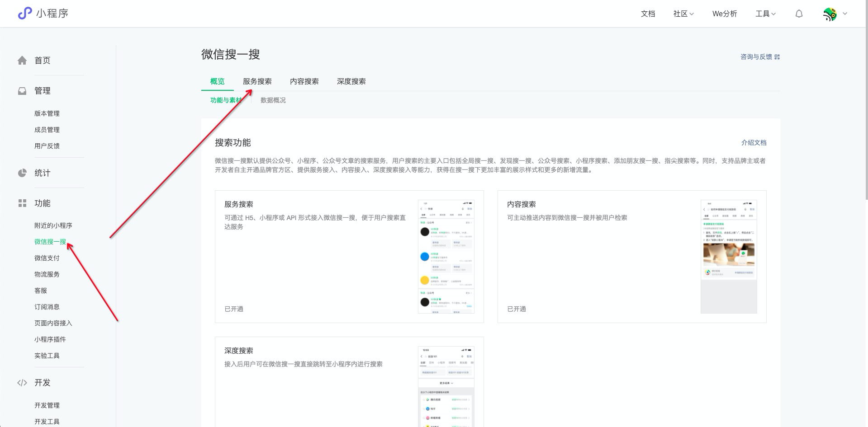Open the 管理 sidebar section
The height and width of the screenshot is (427, 868).
tap(42, 91)
